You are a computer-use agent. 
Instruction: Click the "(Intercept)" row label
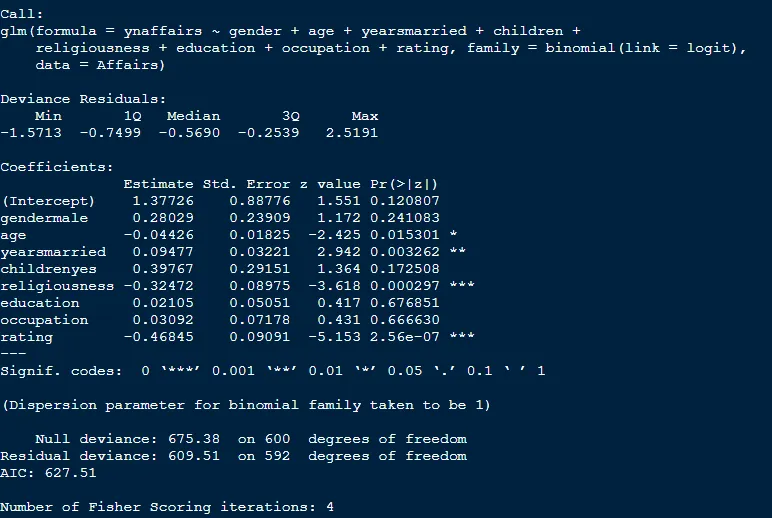(x=48, y=201)
